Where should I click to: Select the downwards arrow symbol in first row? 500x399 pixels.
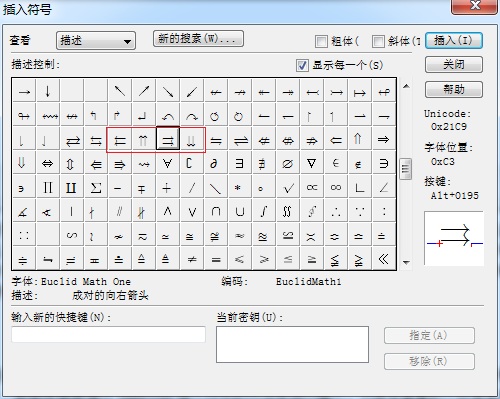48,91
